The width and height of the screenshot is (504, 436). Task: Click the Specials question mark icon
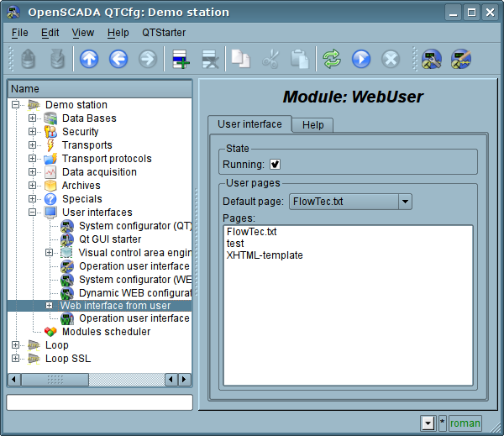[x=50, y=199]
